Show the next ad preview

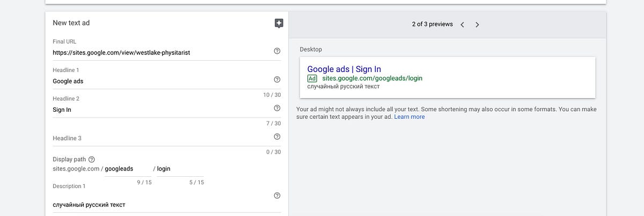click(477, 24)
